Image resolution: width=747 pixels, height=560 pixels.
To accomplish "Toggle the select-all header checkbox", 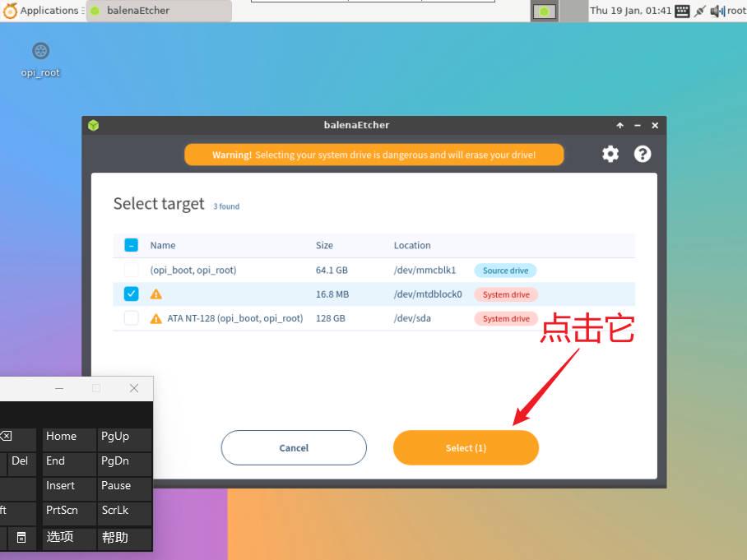I will 131,245.
